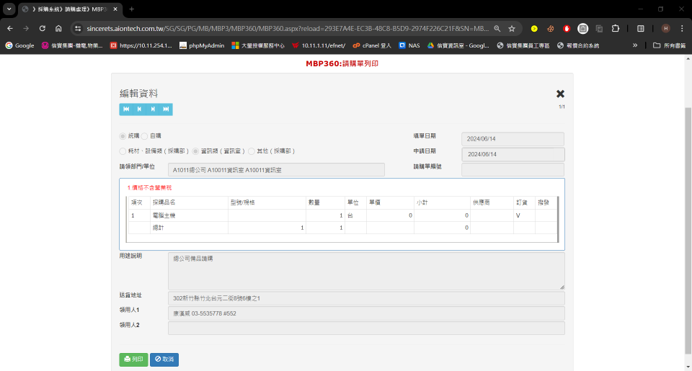Click the green print button
This screenshot has width=692, height=371.
(133, 359)
